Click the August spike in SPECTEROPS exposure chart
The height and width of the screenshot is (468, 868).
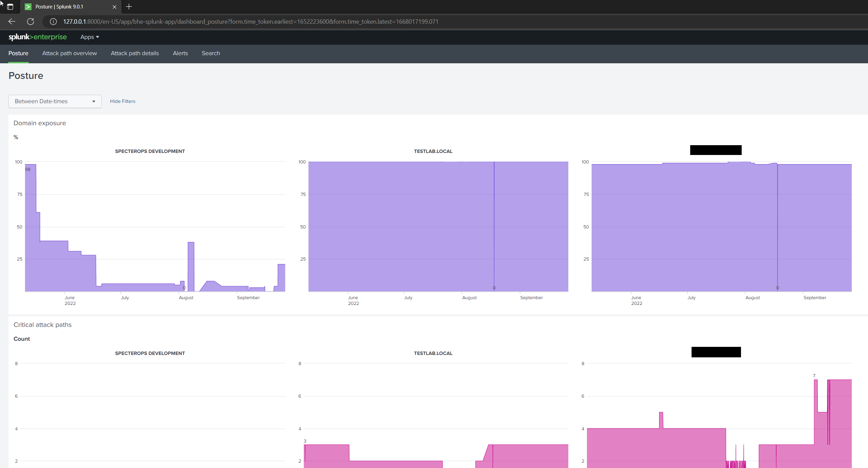click(x=191, y=266)
